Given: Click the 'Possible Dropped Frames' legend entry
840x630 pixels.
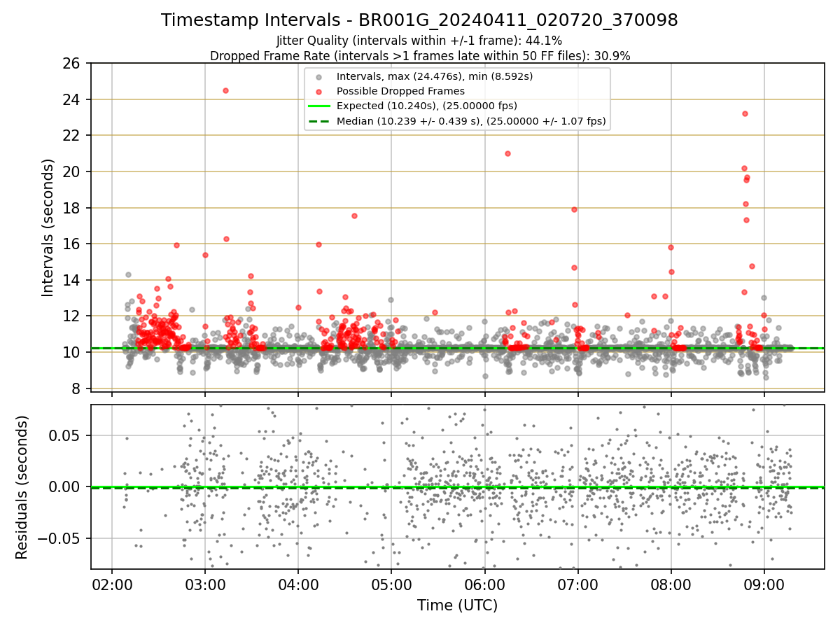Looking at the screenshot, I should click(x=400, y=91).
